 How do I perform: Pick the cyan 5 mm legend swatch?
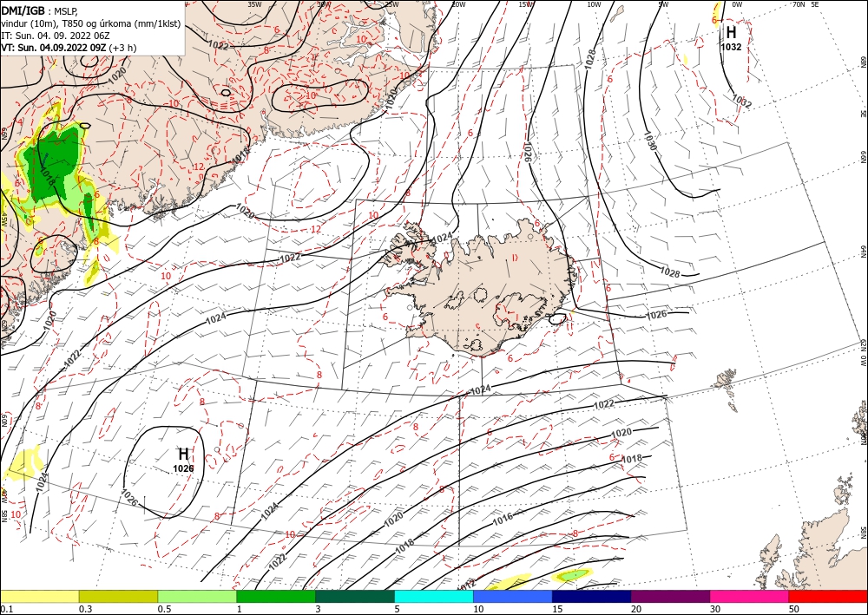tap(434, 596)
